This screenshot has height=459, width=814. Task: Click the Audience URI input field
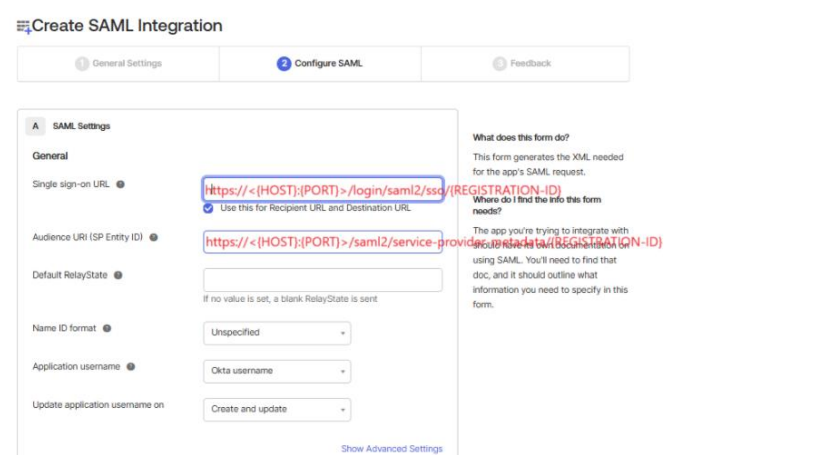(322, 242)
